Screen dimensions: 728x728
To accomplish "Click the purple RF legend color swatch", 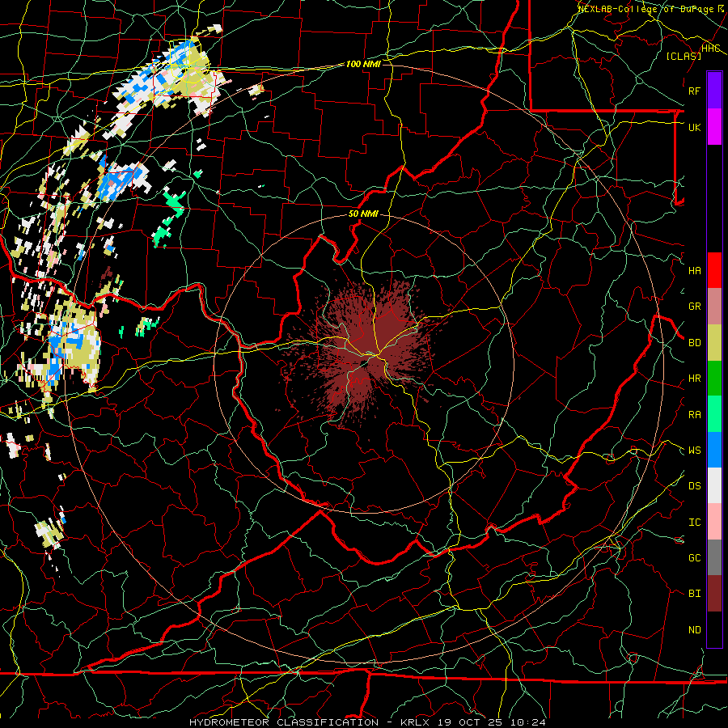I will pyautogui.click(x=714, y=91).
